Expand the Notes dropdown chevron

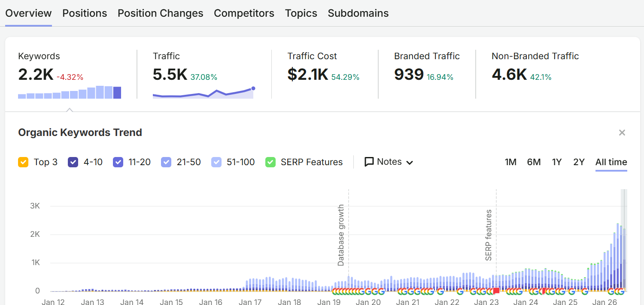tap(410, 163)
